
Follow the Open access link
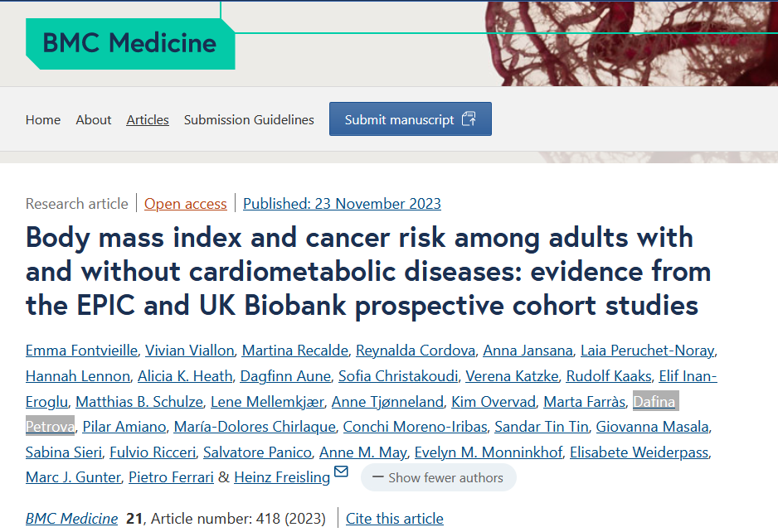pyautogui.click(x=186, y=204)
